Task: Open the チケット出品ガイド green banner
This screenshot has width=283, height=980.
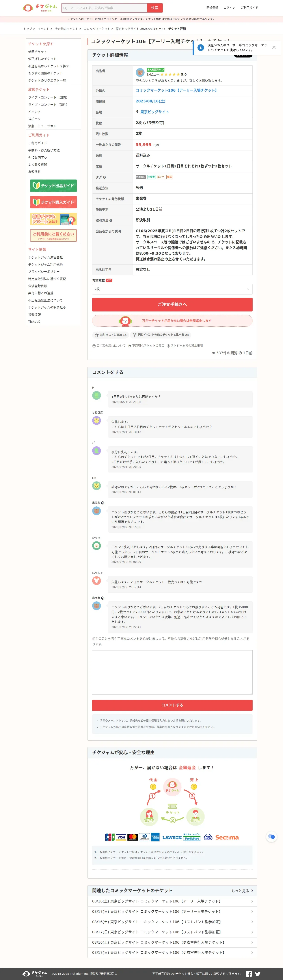Action: (53, 186)
